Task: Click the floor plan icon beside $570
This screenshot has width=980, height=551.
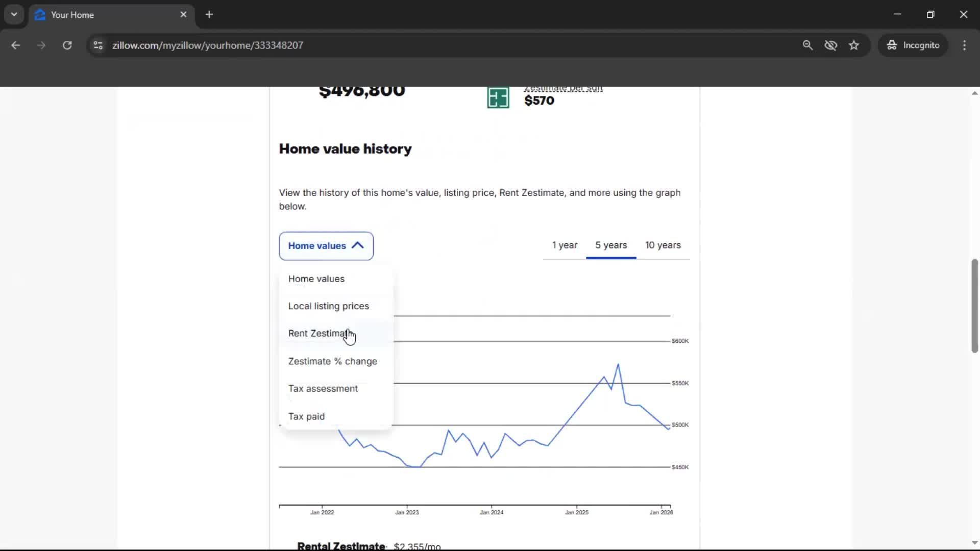Action: coord(498,97)
